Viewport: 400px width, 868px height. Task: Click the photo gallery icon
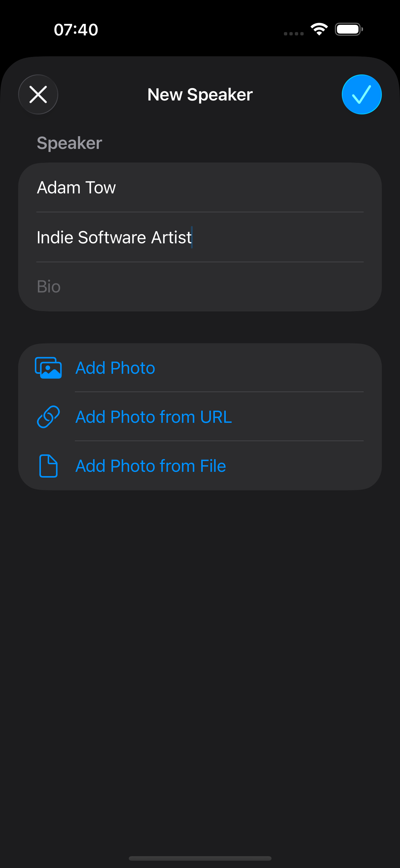point(48,368)
